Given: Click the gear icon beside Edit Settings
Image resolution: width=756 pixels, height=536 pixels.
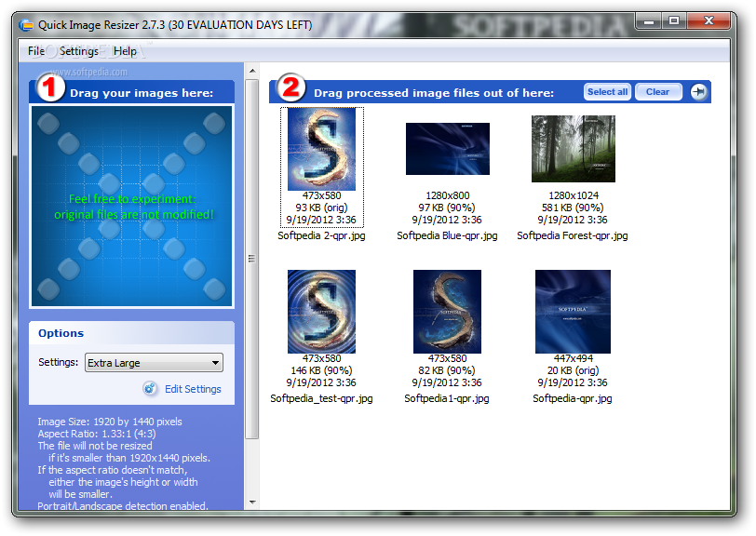Looking at the screenshot, I should (150, 388).
